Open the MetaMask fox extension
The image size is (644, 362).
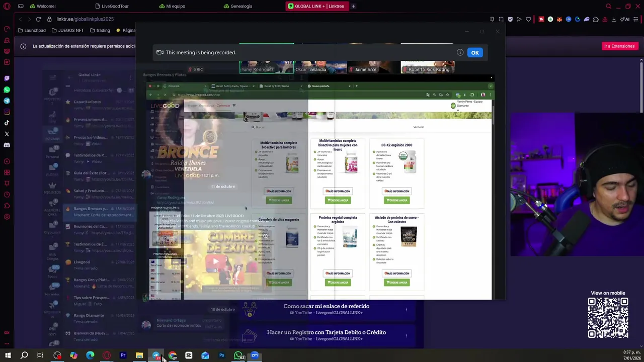pos(559,19)
